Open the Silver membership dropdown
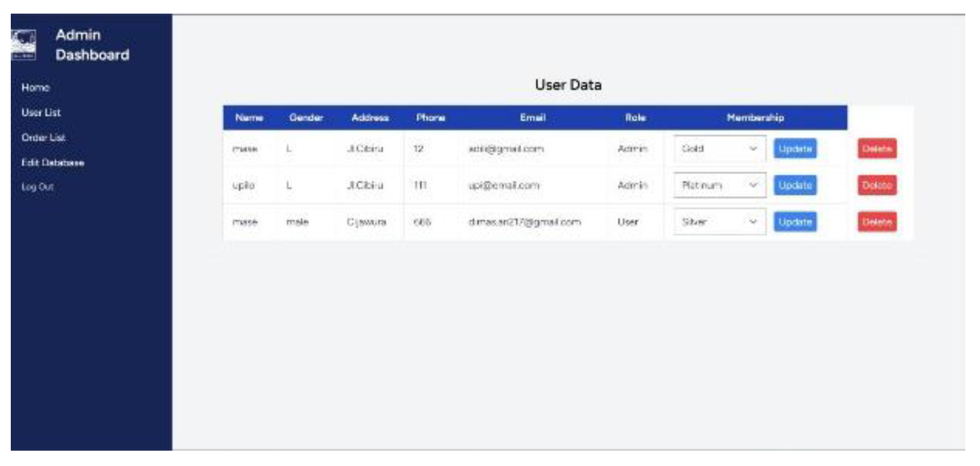 [x=719, y=222]
